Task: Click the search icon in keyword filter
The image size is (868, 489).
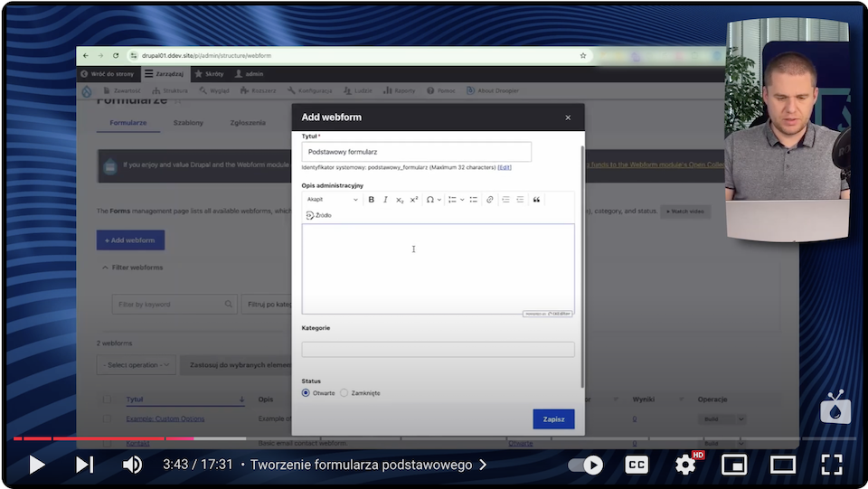Action: pyautogui.click(x=228, y=305)
